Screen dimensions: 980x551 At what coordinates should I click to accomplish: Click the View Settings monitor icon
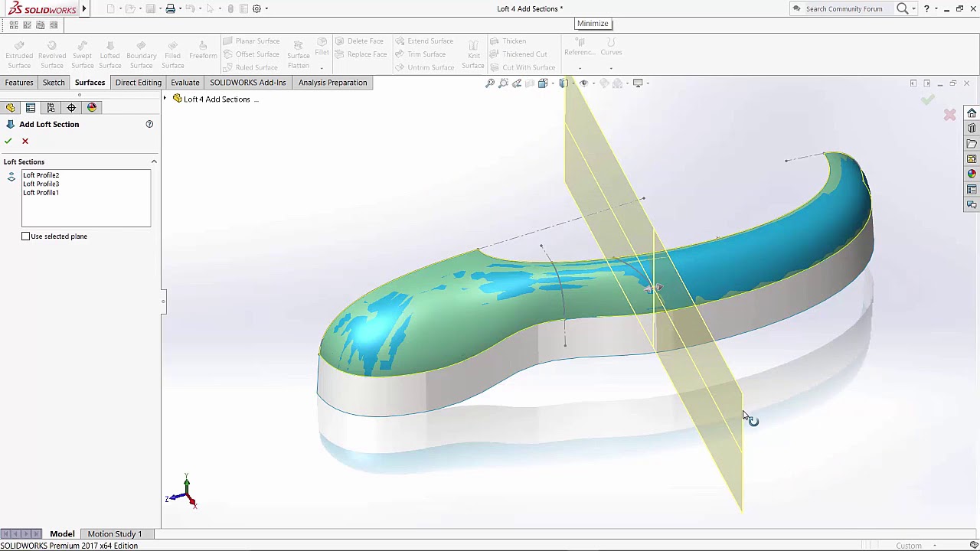pos(637,83)
